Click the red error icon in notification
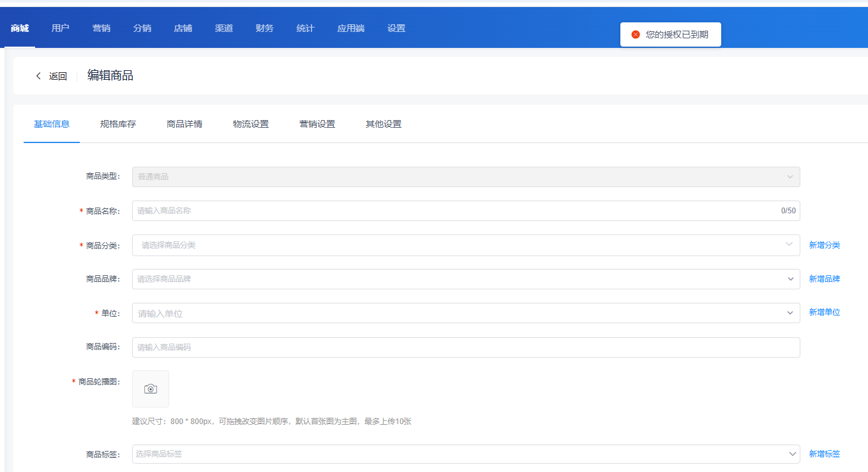868x472 pixels. click(x=635, y=34)
